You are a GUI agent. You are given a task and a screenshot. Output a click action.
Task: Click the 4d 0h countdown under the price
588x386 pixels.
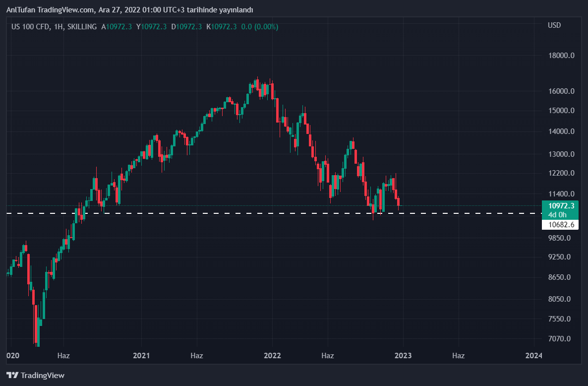tap(558, 214)
